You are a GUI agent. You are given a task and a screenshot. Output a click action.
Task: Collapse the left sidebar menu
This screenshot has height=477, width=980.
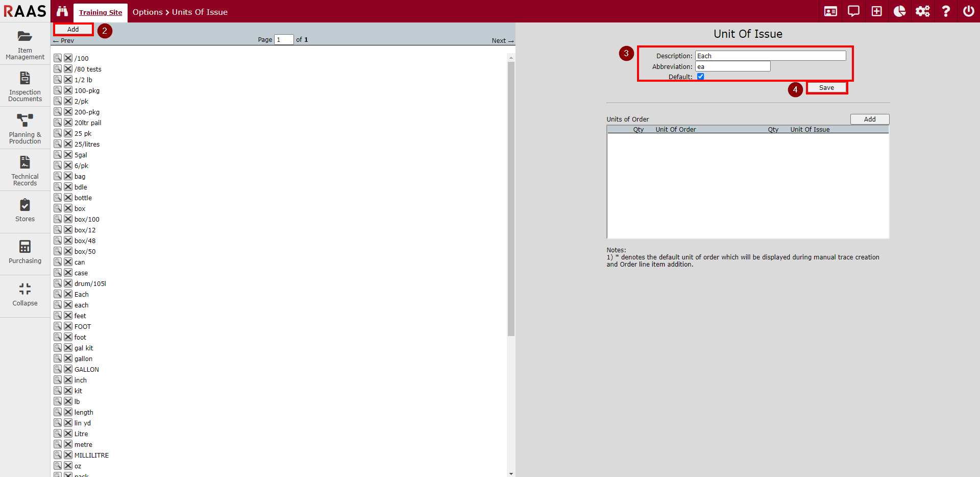tap(25, 295)
